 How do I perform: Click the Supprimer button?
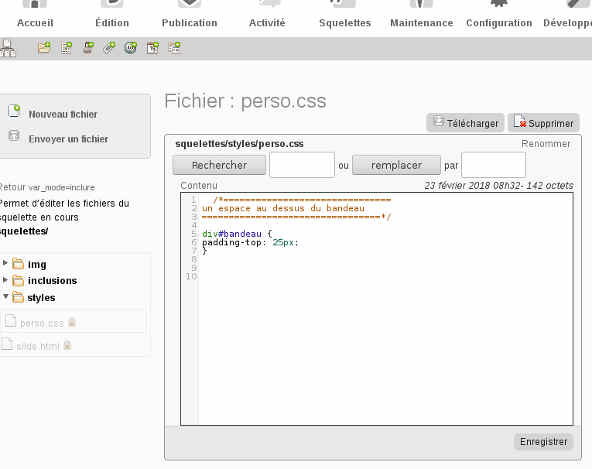[x=543, y=123]
